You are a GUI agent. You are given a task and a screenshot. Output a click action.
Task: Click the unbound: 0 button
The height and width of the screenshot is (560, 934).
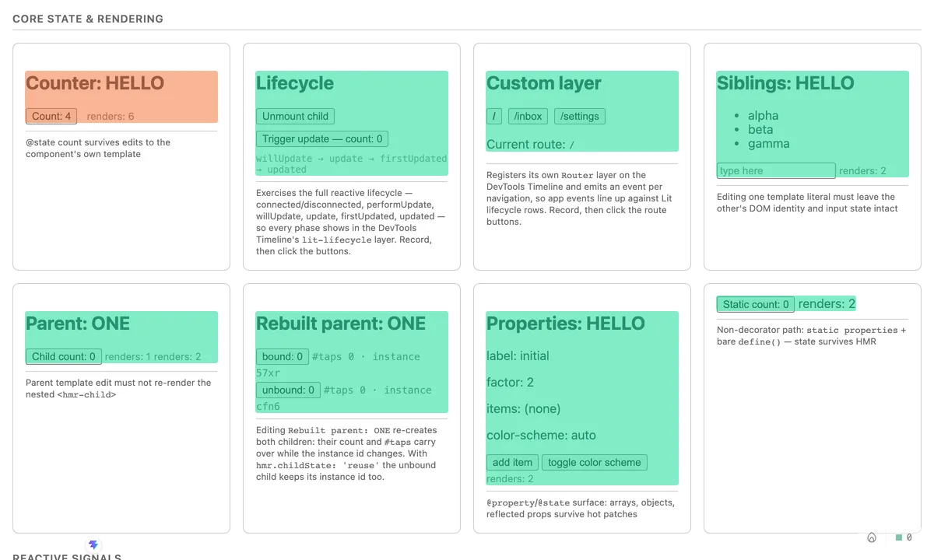pyautogui.click(x=288, y=390)
